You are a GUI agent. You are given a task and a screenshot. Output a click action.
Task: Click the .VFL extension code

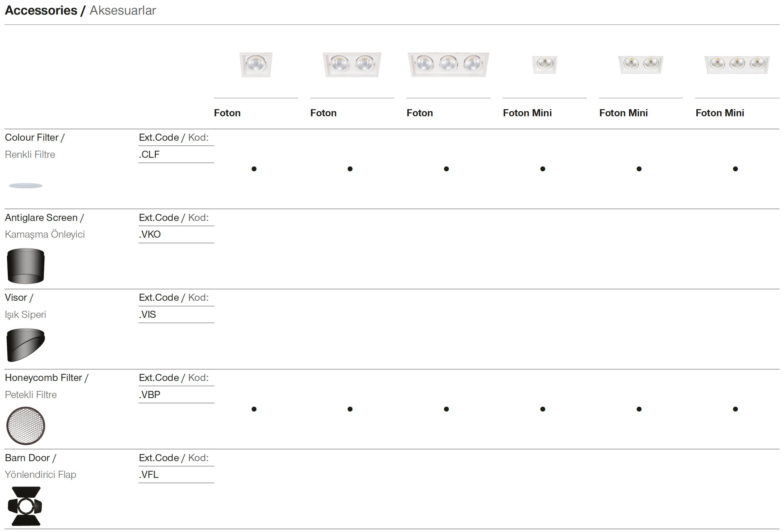pyautogui.click(x=149, y=474)
